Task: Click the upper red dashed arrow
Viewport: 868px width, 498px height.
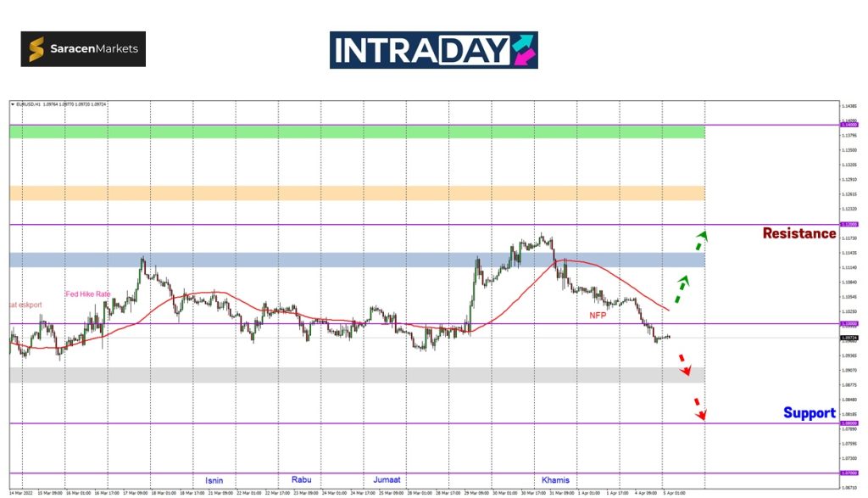Action: pos(684,364)
